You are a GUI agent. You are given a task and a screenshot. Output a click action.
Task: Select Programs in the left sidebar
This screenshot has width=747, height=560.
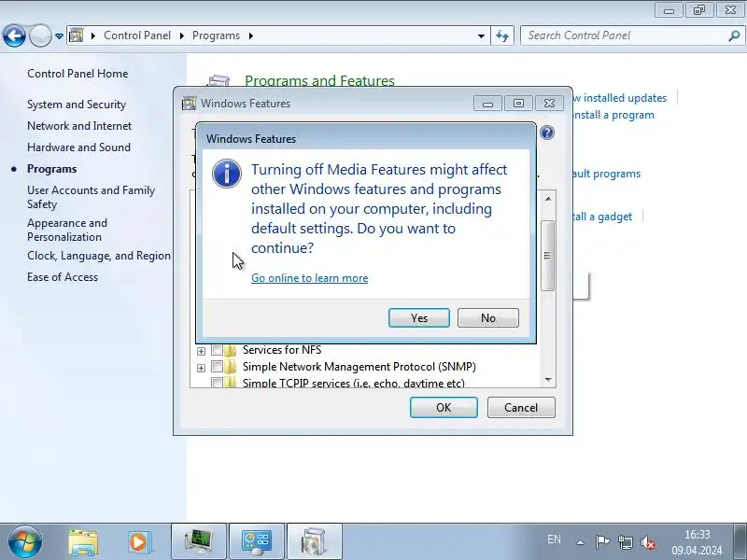pos(52,169)
